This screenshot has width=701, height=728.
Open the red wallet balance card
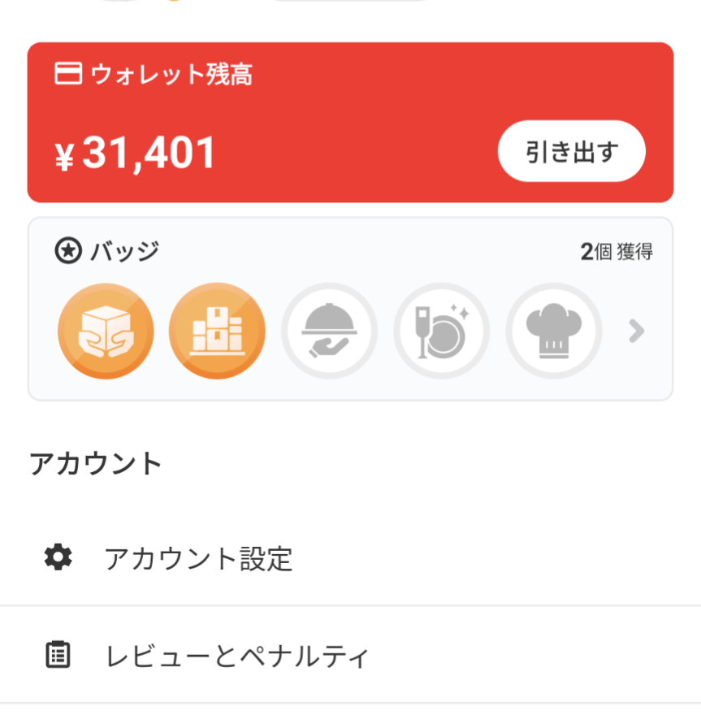click(x=351, y=122)
